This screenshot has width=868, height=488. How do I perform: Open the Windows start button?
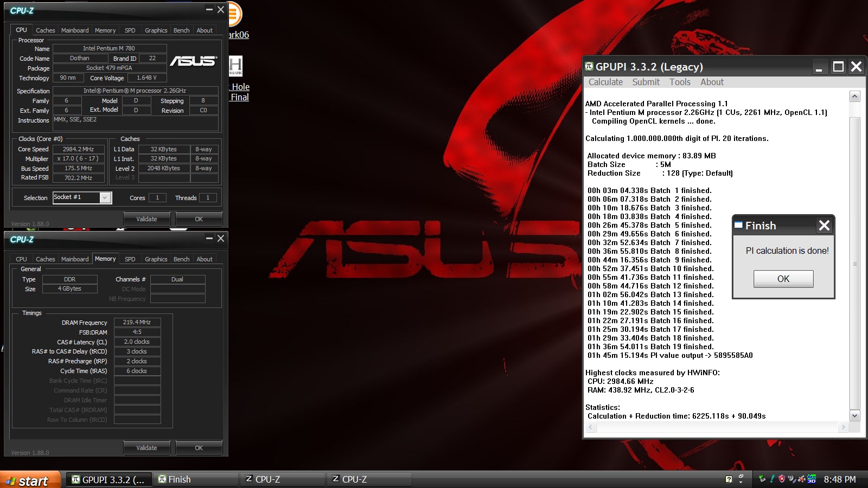30,480
